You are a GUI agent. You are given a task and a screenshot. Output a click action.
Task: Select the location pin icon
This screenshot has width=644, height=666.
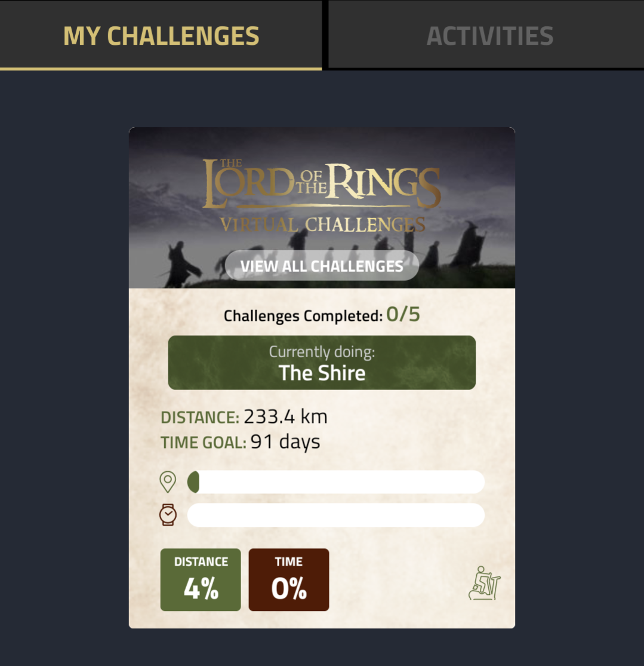click(x=168, y=482)
